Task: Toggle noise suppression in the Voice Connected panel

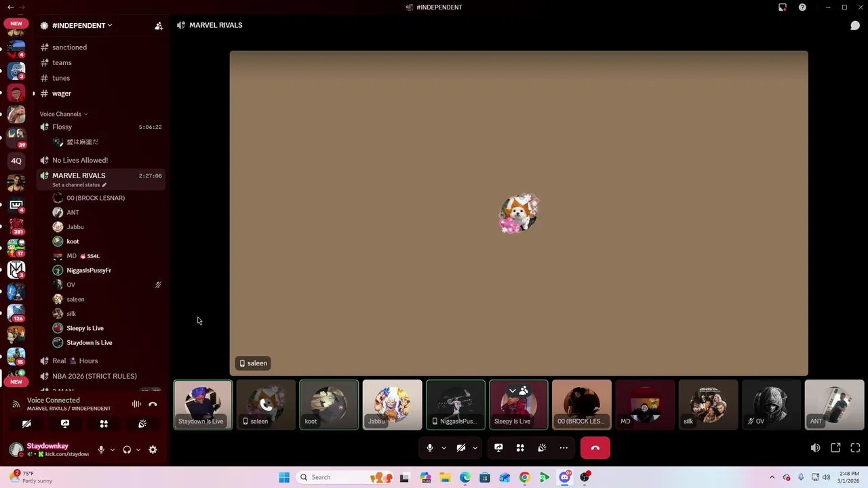Action: [x=136, y=404]
